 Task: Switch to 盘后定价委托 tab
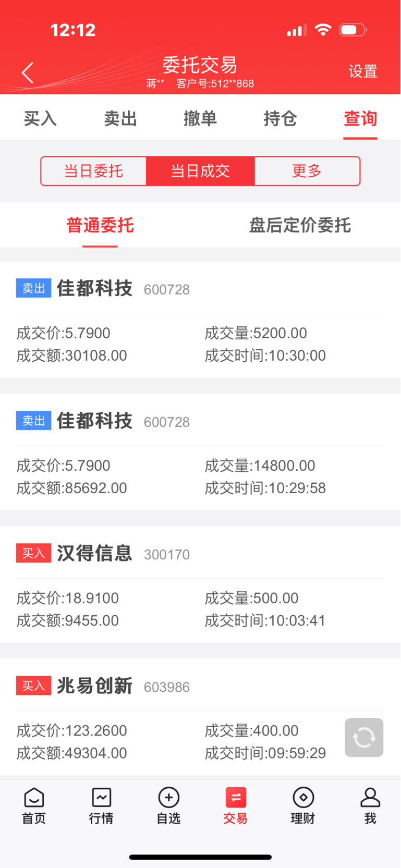(300, 225)
